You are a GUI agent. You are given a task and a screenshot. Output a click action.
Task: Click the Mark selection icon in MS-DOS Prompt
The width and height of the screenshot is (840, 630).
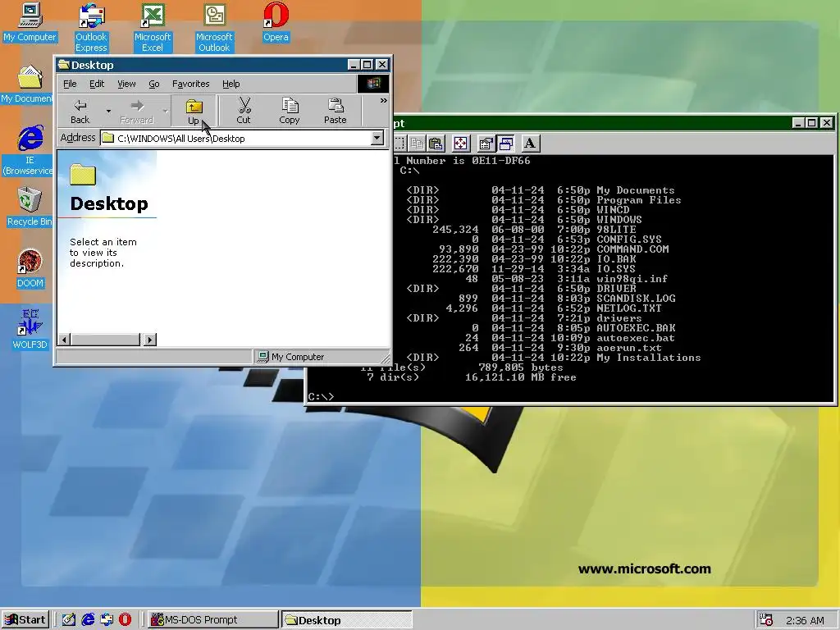(399, 144)
